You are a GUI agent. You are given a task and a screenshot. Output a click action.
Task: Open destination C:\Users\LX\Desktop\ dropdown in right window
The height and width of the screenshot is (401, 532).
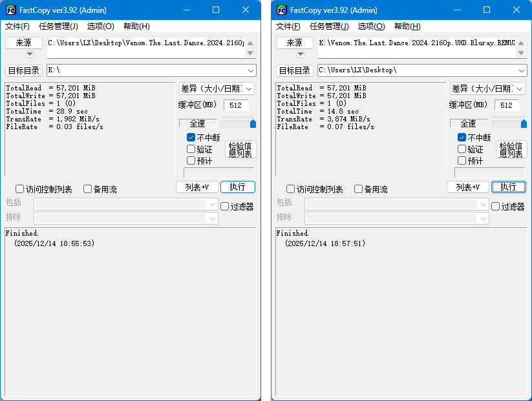(x=522, y=70)
